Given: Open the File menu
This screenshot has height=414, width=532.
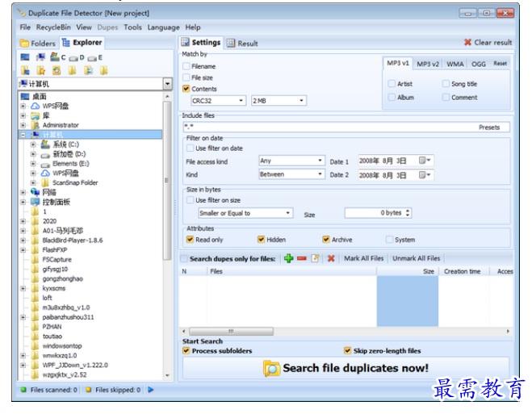Looking at the screenshot, I should pos(25,27).
